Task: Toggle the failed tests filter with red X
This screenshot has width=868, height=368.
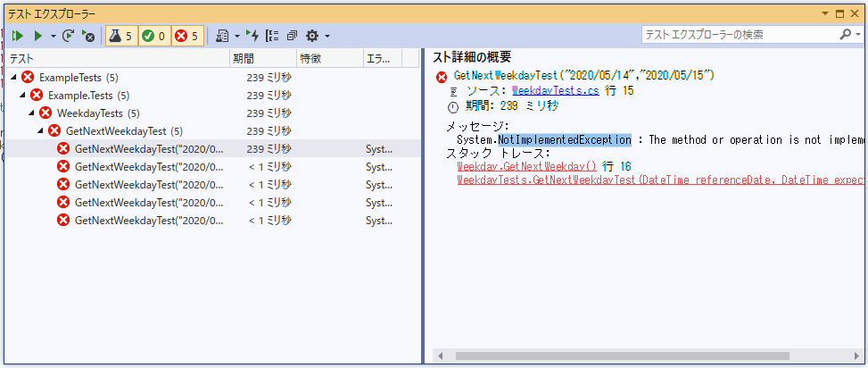Action: coord(187,36)
